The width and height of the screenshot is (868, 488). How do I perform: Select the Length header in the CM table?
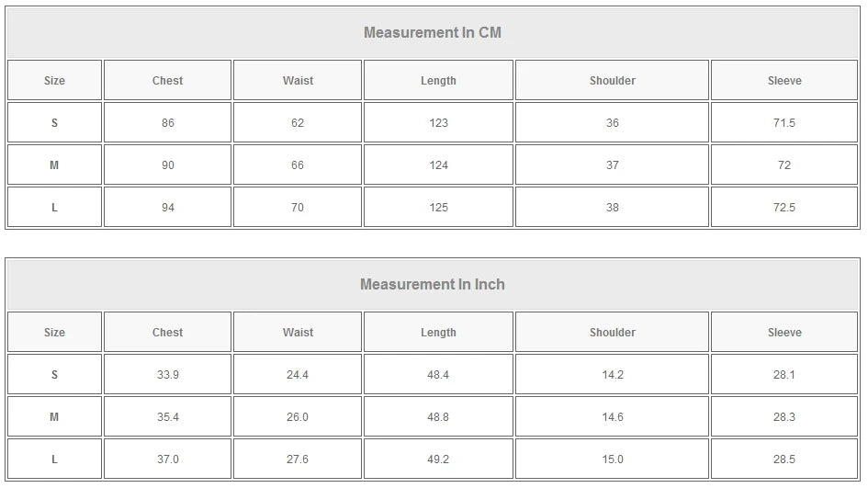pyautogui.click(x=438, y=81)
